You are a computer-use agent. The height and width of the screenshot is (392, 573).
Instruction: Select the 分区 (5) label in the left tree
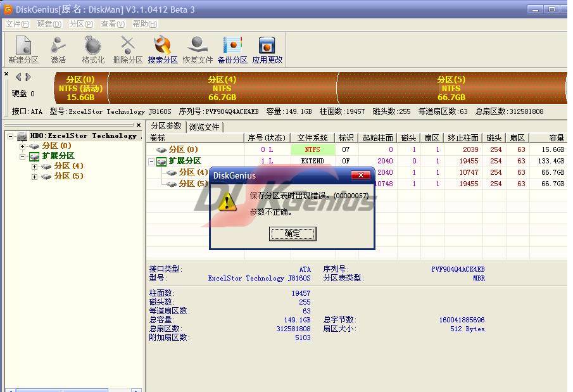tap(69, 177)
